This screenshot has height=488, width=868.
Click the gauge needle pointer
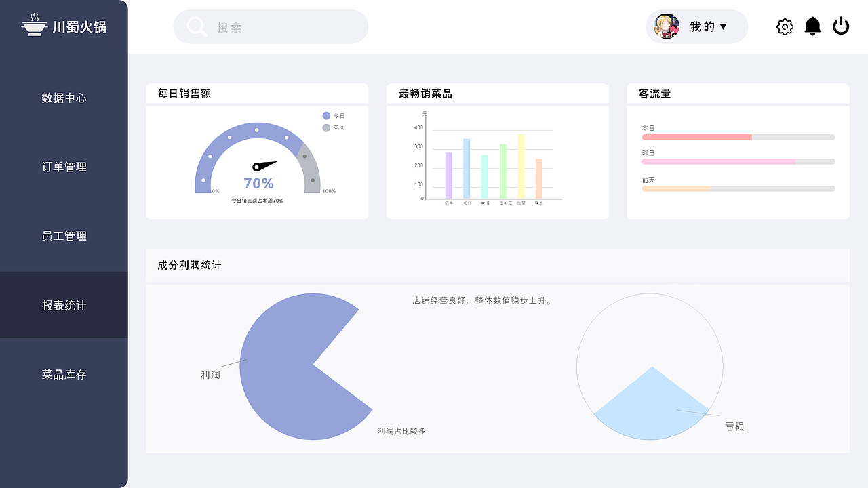pyautogui.click(x=264, y=165)
